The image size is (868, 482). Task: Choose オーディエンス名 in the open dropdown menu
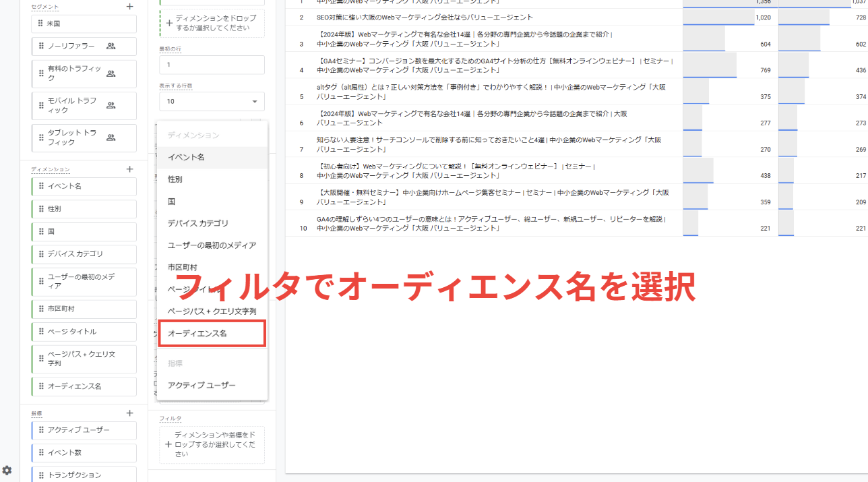click(x=212, y=334)
